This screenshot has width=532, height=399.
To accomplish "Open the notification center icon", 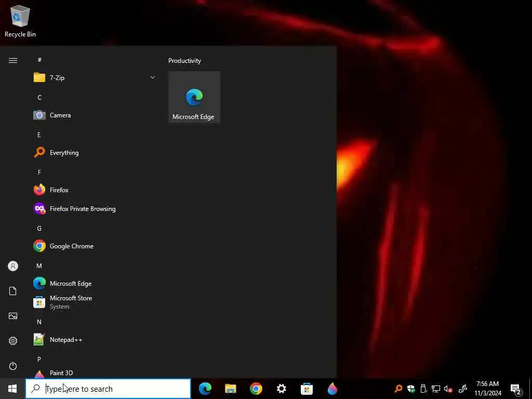I will (516, 389).
